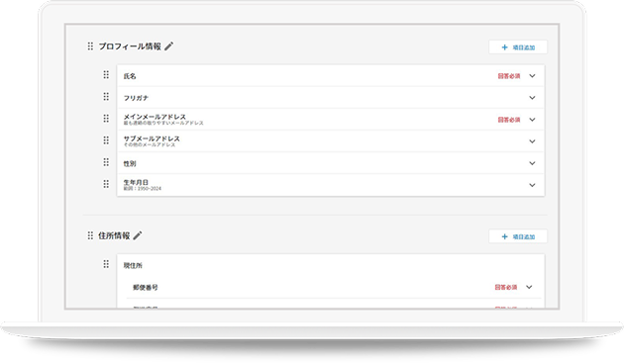Select the サブメールアドレス label

point(152,138)
